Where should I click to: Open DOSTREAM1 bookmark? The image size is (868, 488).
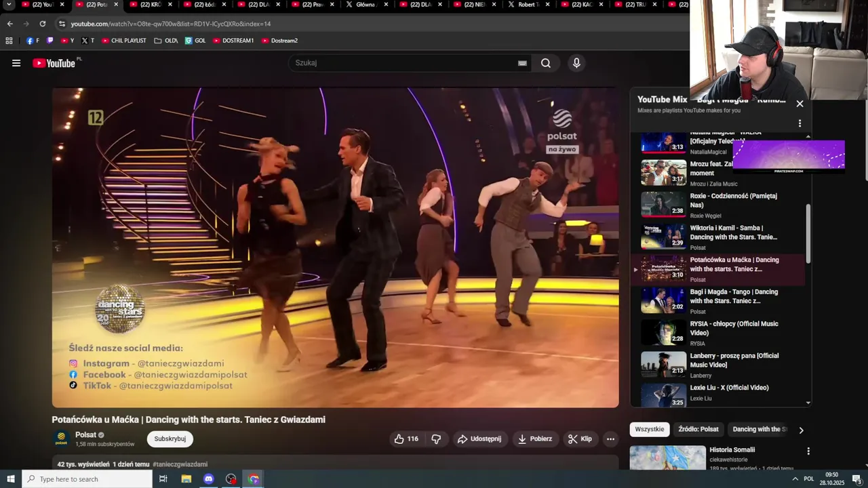point(233,41)
